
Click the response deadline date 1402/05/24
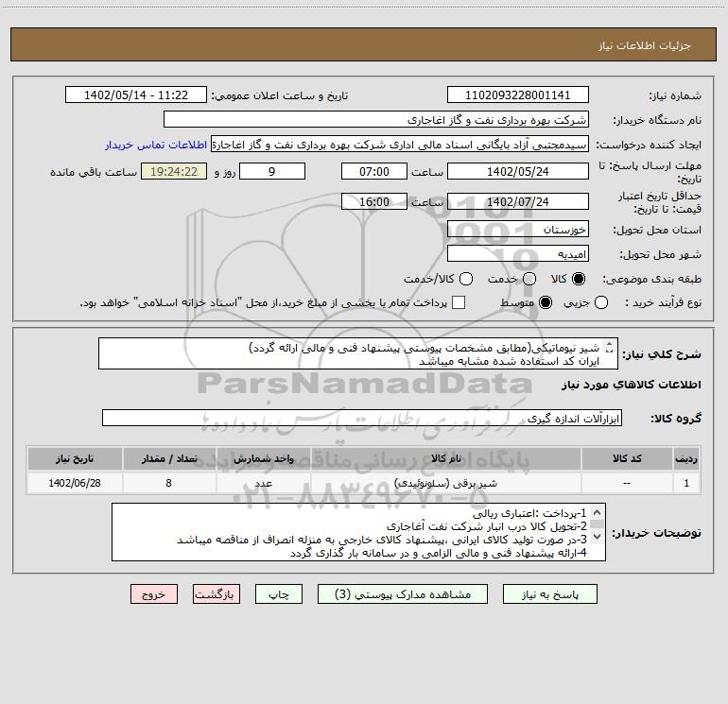pos(518,172)
